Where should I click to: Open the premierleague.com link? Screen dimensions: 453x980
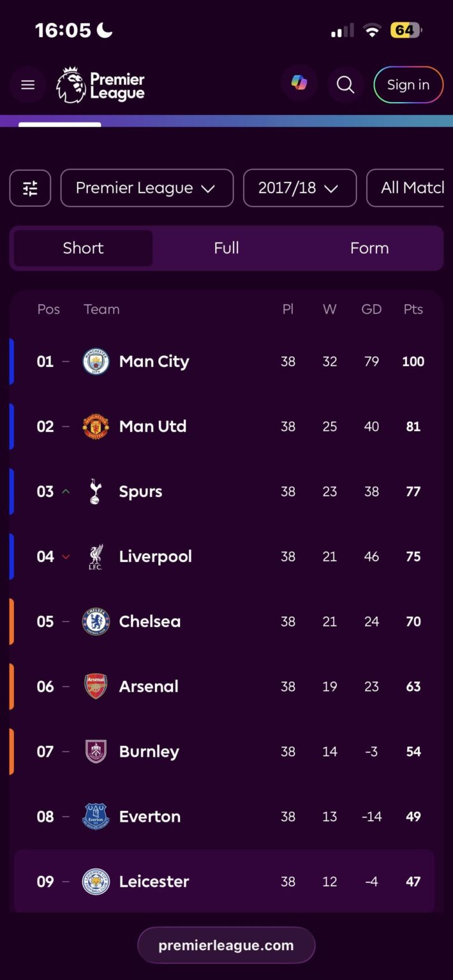[x=226, y=945]
